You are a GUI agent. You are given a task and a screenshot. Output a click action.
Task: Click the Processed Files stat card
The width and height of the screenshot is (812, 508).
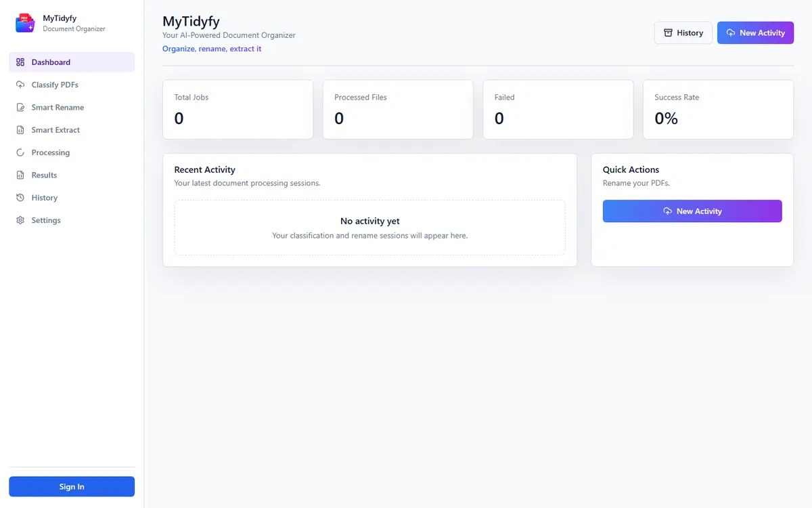tap(398, 110)
